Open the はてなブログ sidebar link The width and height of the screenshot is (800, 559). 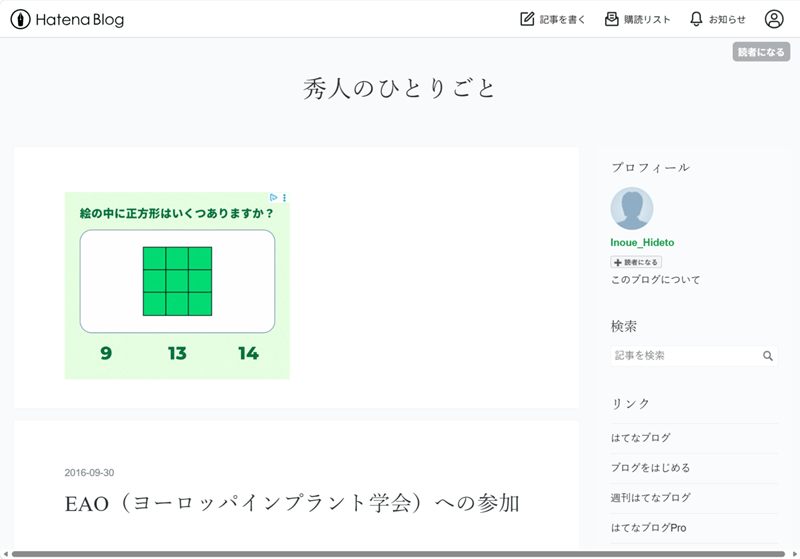coord(641,438)
